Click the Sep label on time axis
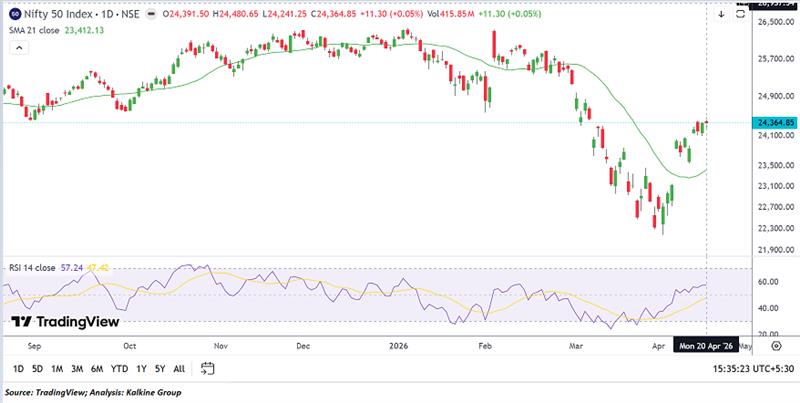This screenshot has width=800, height=403. (x=34, y=346)
